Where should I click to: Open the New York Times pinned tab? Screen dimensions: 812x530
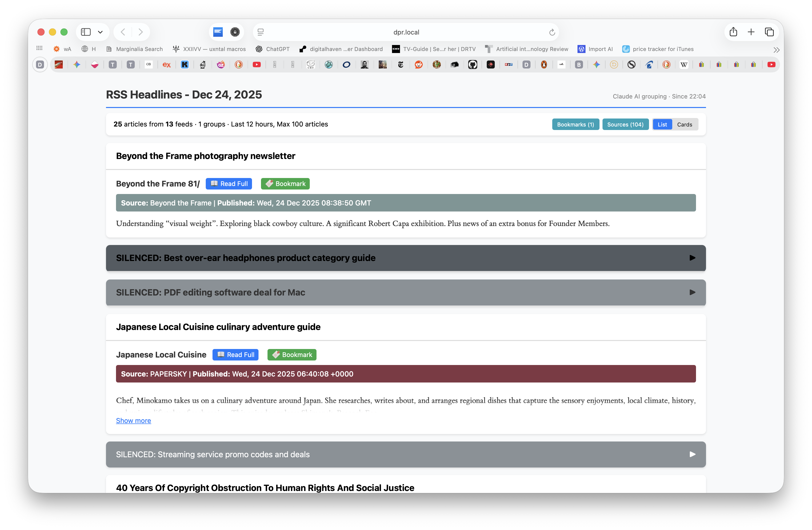tap(400, 64)
